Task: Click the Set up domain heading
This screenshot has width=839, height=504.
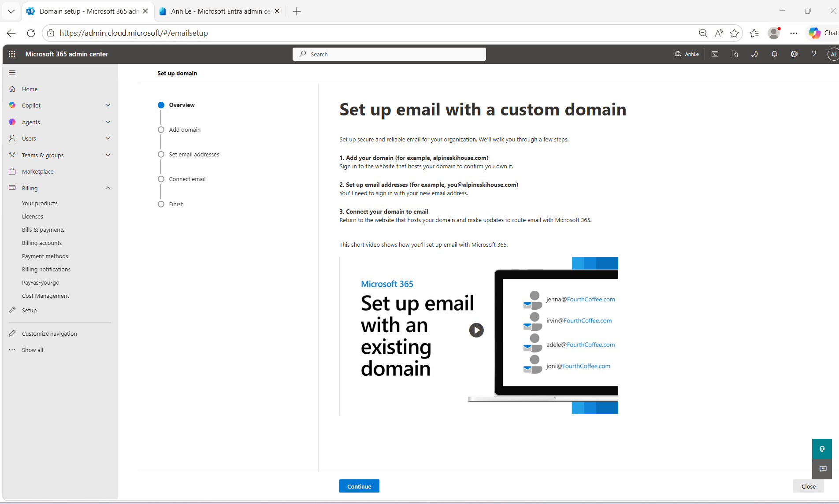Action: tap(177, 73)
